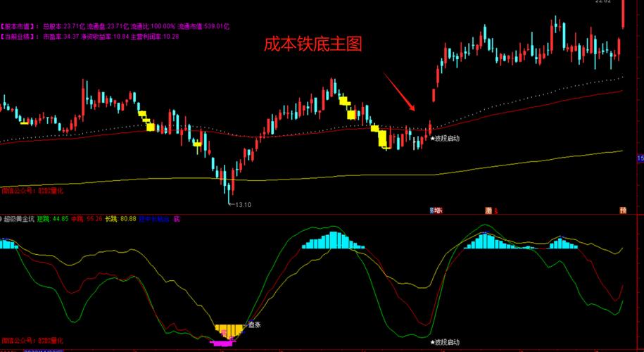Click the 总股本 23.71亿 value
The width and height of the screenshot is (644, 352).
point(63,27)
